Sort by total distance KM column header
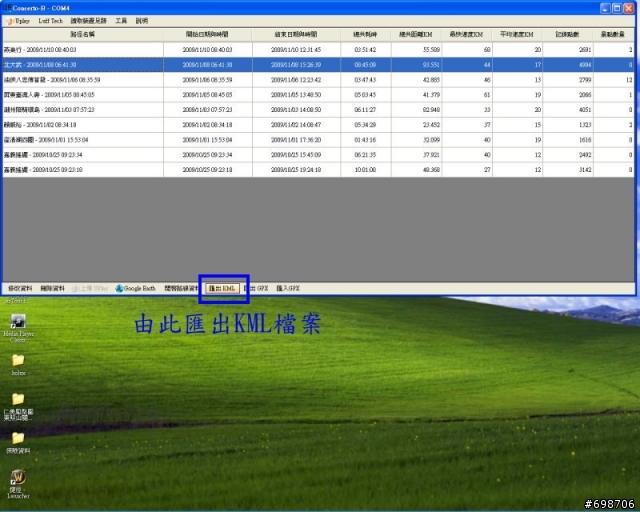Screen dimensions: 640x512 pos(416,34)
